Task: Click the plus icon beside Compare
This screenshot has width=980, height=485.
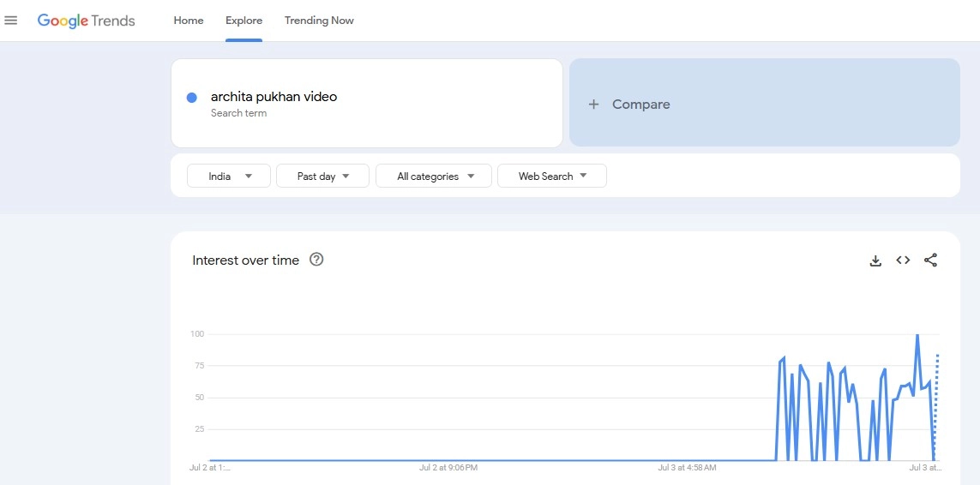Action: [593, 105]
